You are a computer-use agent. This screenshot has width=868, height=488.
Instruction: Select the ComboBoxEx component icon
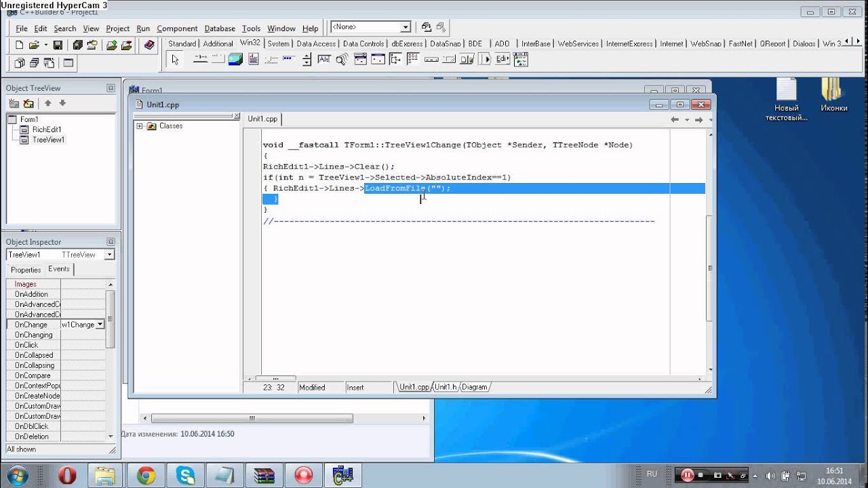520,60
